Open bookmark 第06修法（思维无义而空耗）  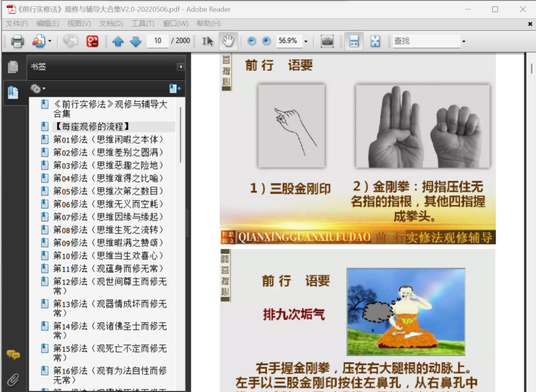tap(108, 204)
